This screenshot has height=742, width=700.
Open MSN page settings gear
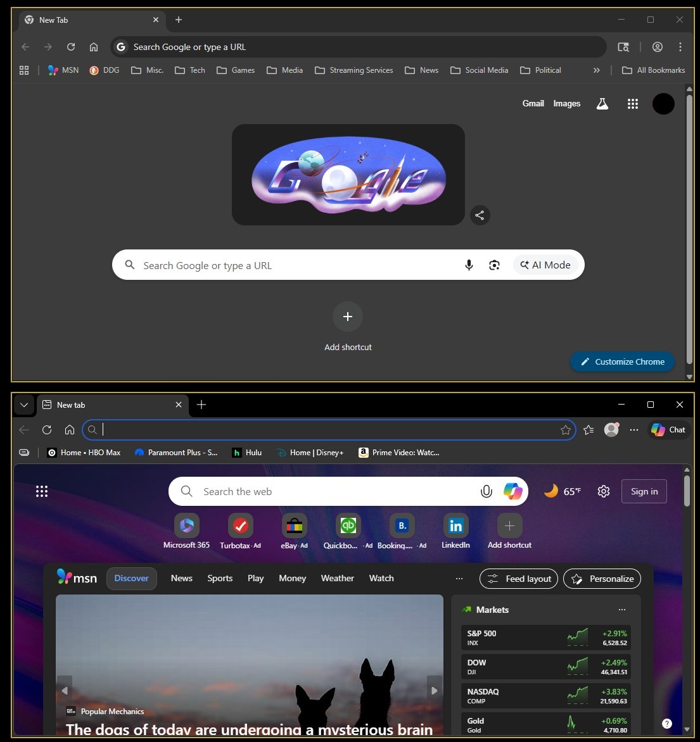[x=603, y=491]
